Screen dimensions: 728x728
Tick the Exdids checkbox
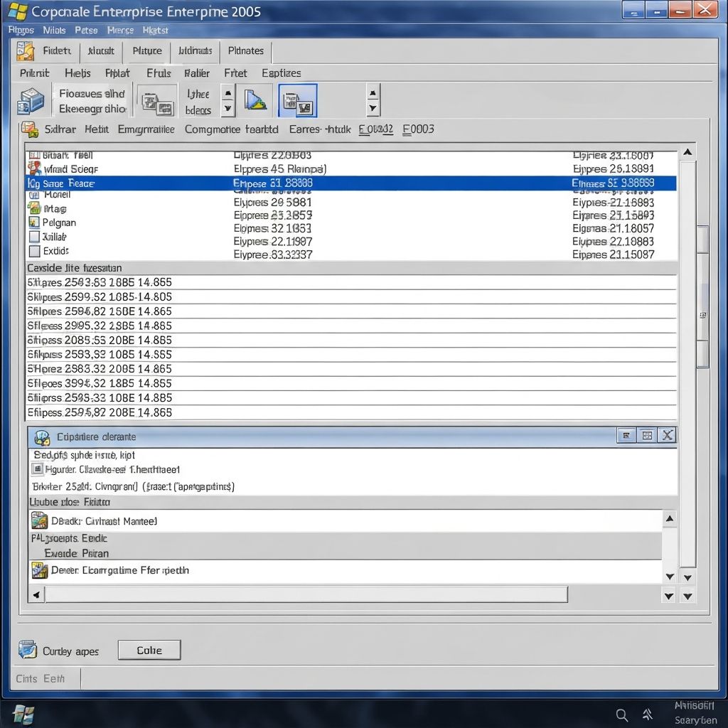[34, 251]
